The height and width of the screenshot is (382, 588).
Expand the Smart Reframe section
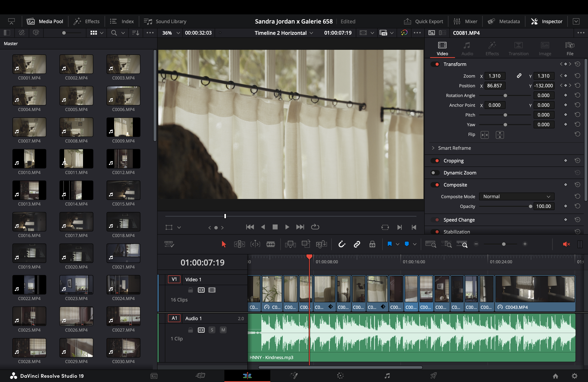433,148
